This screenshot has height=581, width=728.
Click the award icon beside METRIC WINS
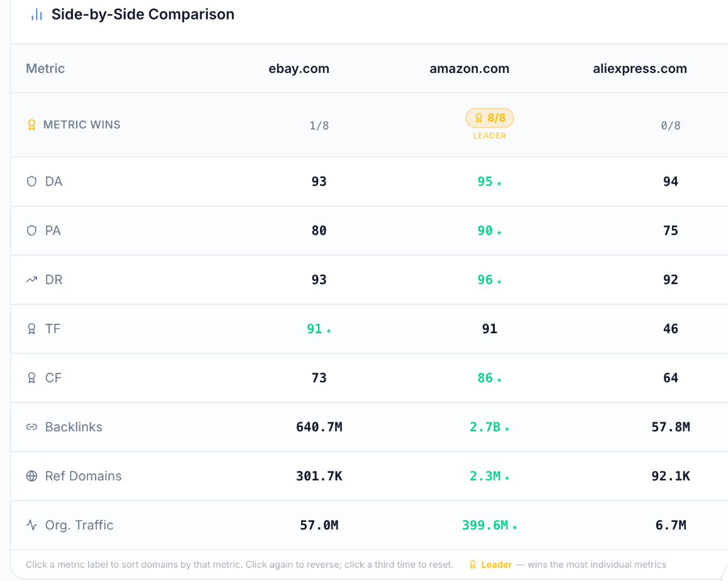(x=31, y=125)
